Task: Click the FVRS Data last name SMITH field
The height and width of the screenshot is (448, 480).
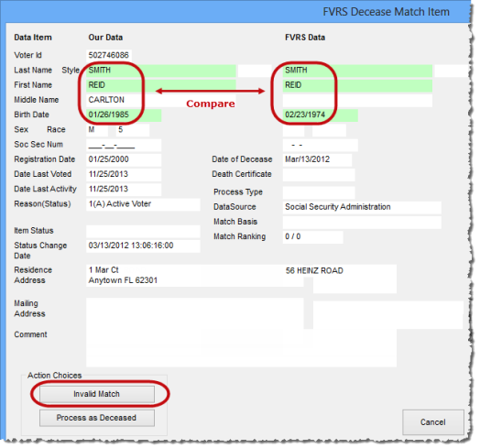Action: [x=357, y=71]
